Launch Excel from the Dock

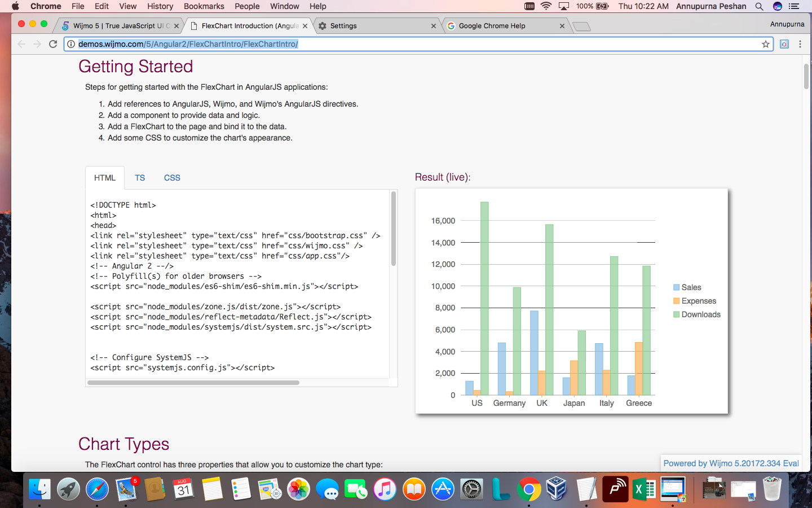click(643, 490)
